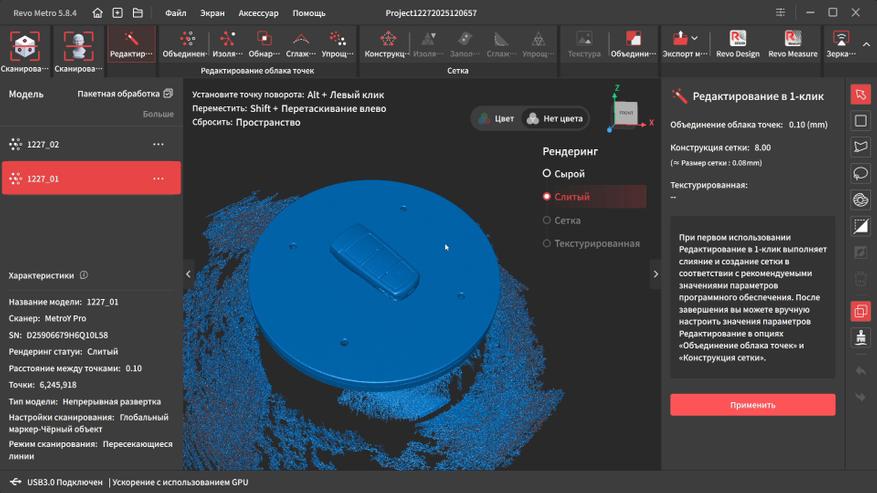
Task: Open the Файл menu
Action: coord(175,13)
